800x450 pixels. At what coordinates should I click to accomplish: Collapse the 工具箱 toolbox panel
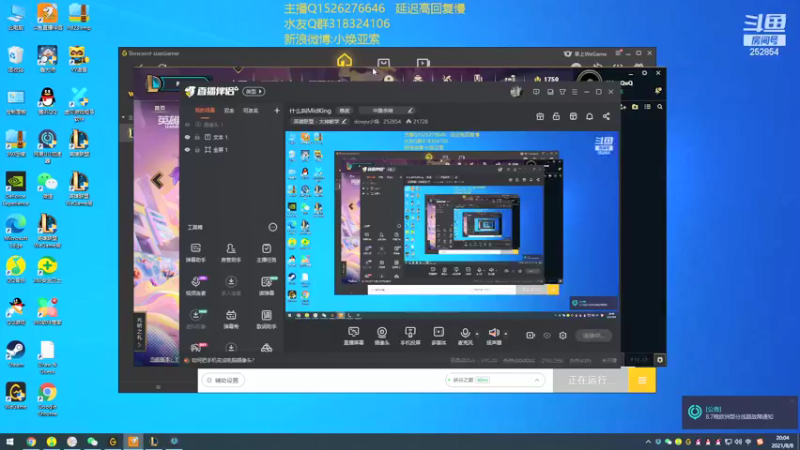(273, 227)
